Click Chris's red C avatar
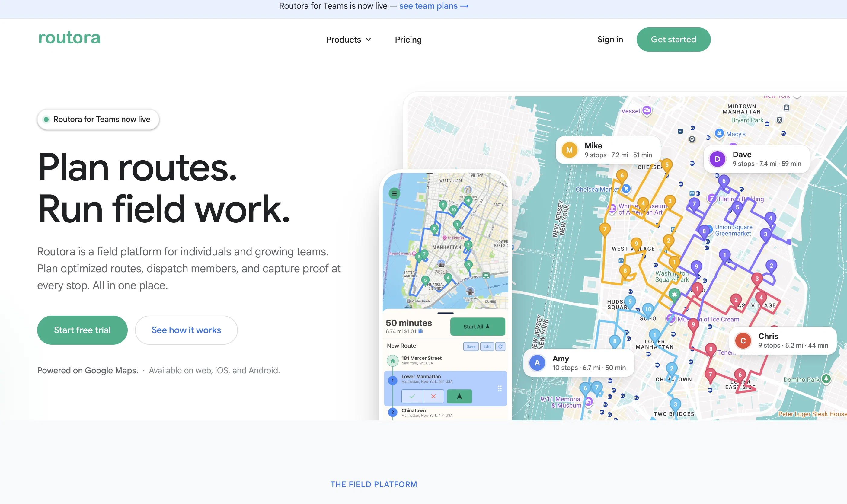 click(743, 341)
